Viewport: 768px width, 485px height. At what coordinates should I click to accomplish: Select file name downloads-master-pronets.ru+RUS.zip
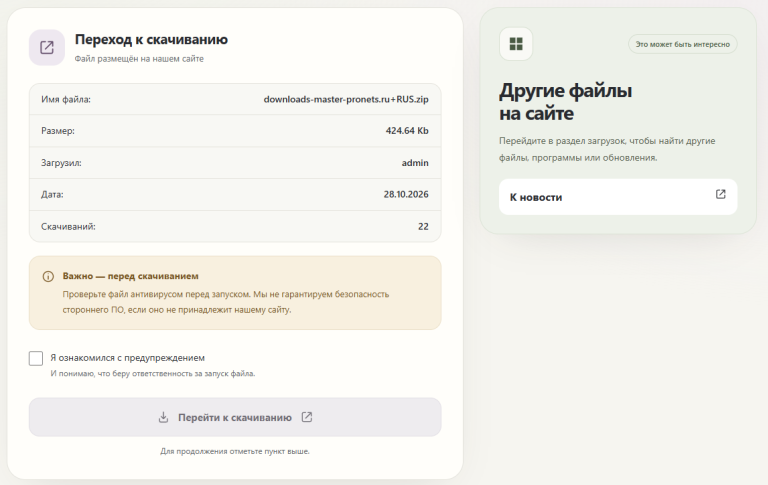pyautogui.click(x=346, y=99)
